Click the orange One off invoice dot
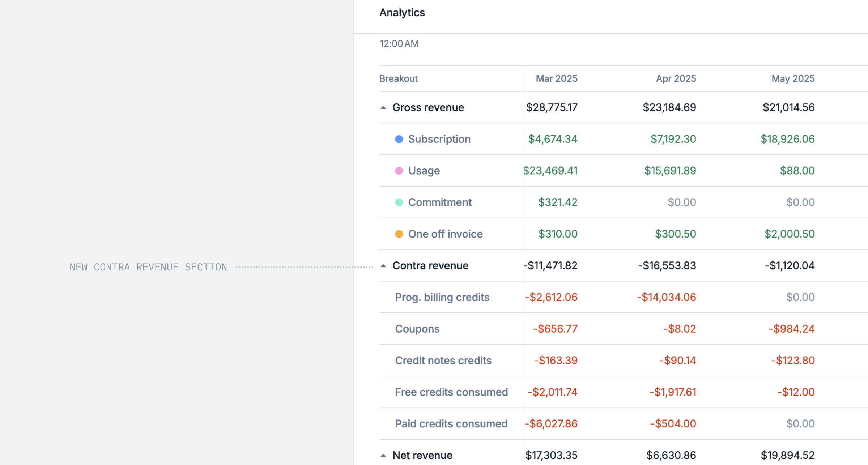 (399, 234)
